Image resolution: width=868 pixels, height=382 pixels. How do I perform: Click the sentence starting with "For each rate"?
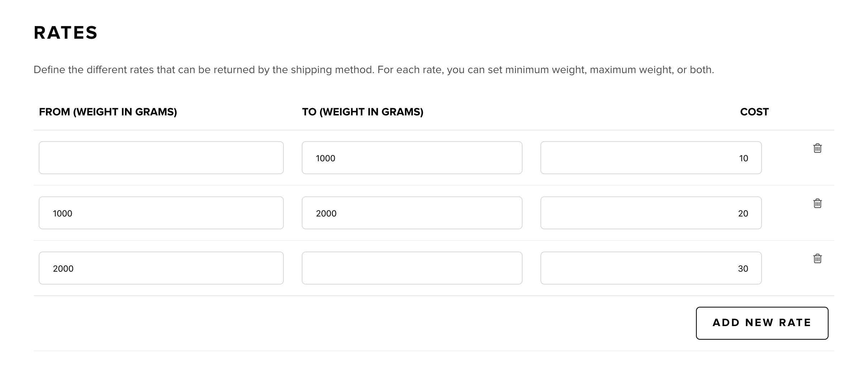[x=545, y=70]
